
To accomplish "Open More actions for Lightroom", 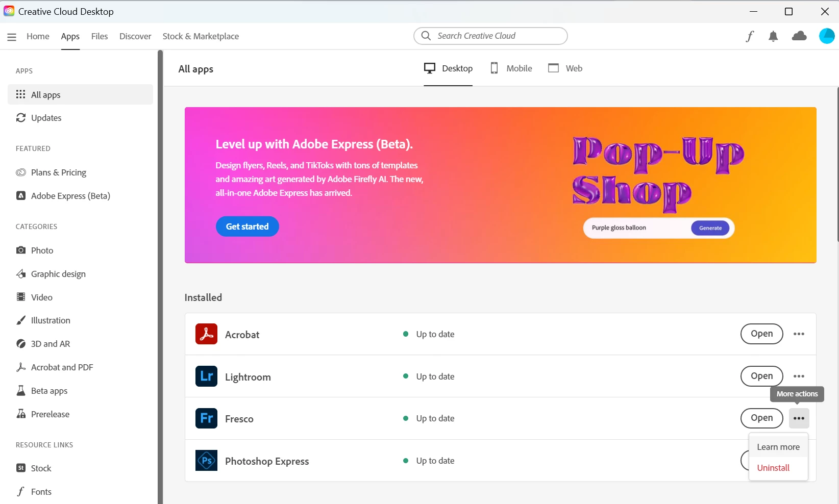I will pyautogui.click(x=799, y=376).
